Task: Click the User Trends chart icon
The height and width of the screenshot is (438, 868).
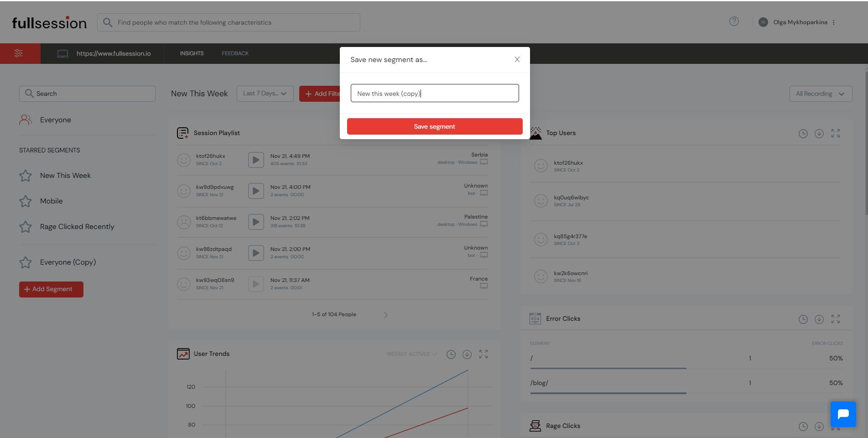Action: [183, 354]
